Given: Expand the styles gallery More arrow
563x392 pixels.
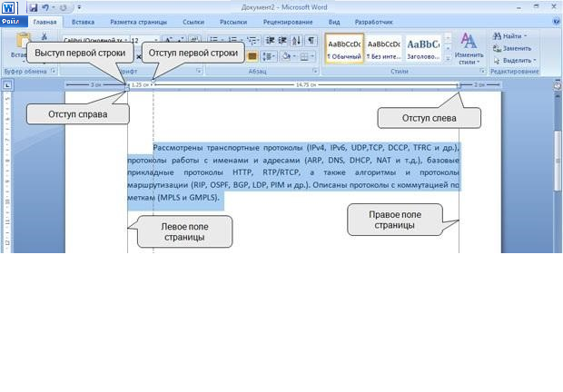Looking at the screenshot, I should coord(448,59).
